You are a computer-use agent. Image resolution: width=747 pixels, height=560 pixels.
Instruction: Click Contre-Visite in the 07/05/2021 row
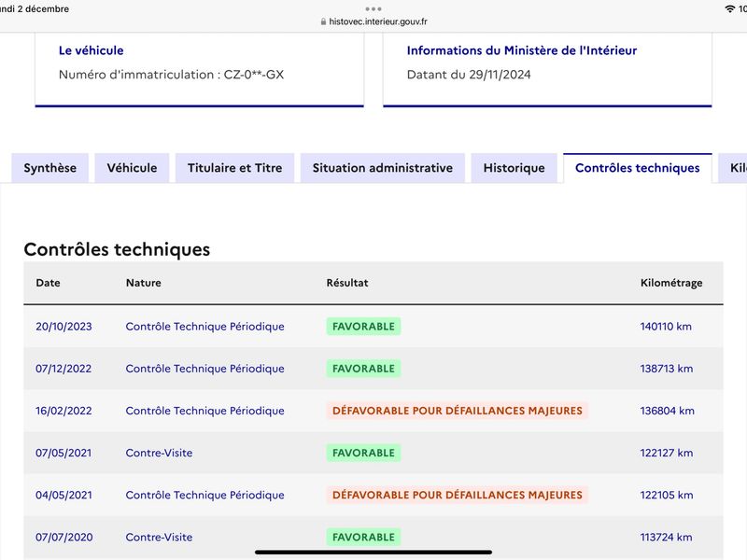click(x=159, y=453)
